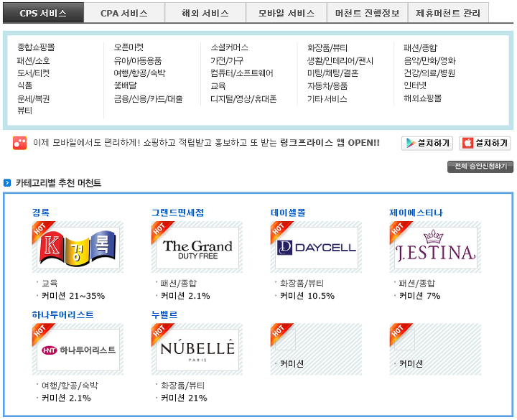Click the 커미션 21% text under 누벨르
Image resolution: width=517 pixels, height=420 pixels.
tap(184, 398)
